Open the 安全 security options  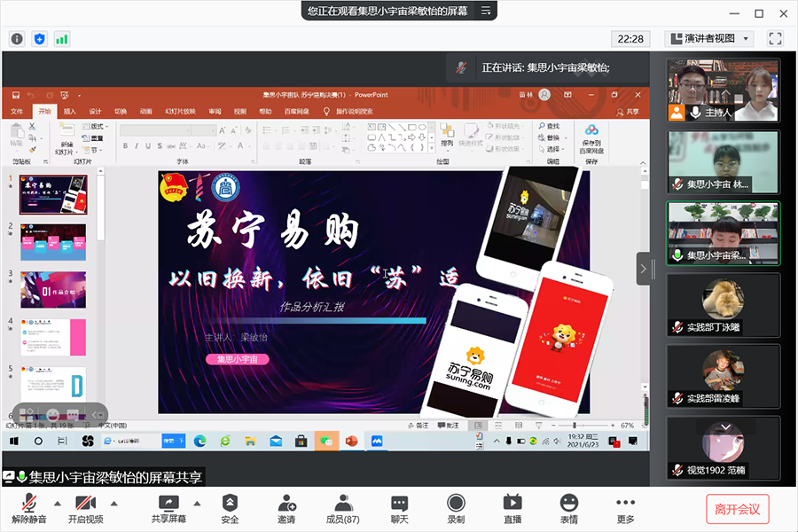point(230,509)
